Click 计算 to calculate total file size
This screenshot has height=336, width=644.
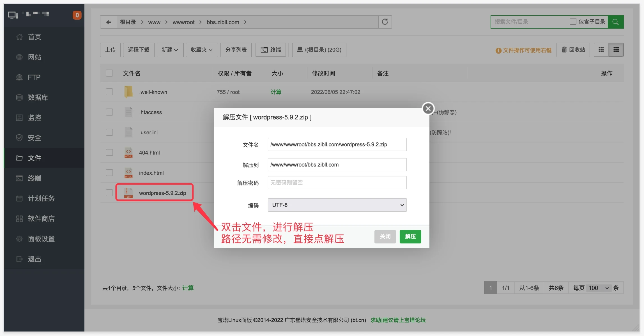click(x=188, y=288)
